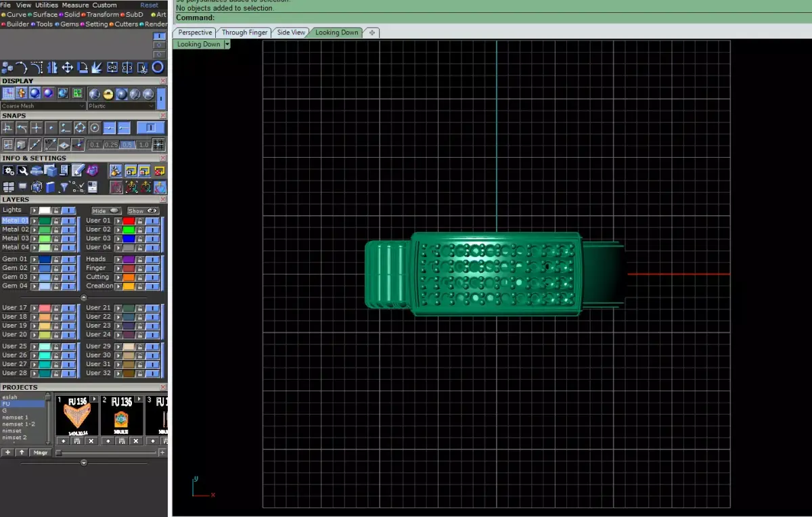
Task: Click the mirror symmetry icon in top toolbar
Action: click(x=52, y=68)
